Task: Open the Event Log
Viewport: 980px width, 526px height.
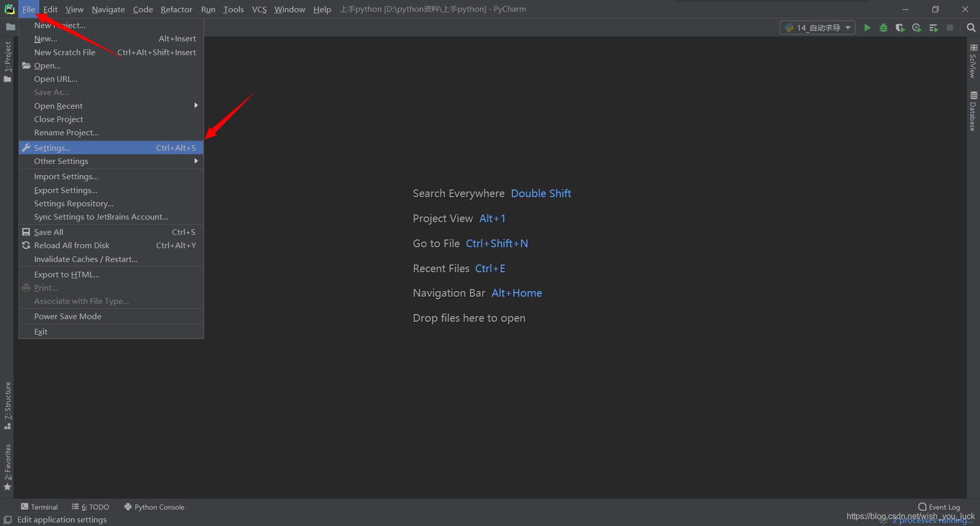Action: 939,507
